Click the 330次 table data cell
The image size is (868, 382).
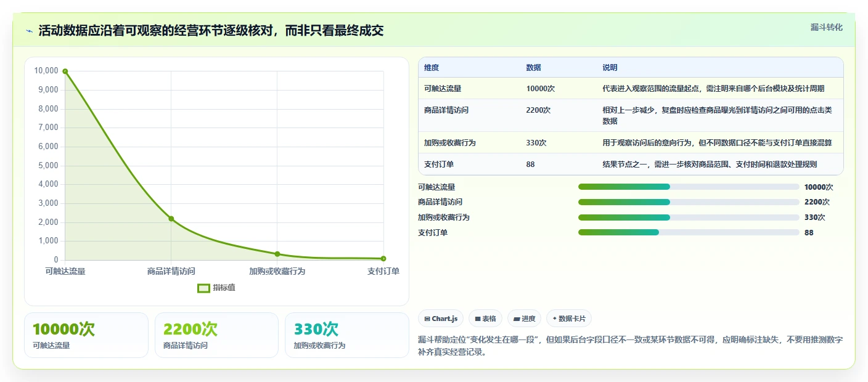click(536, 143)
